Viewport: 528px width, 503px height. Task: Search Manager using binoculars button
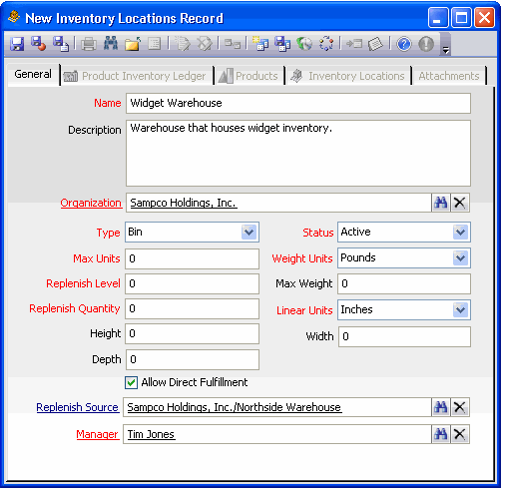(440, 434)
